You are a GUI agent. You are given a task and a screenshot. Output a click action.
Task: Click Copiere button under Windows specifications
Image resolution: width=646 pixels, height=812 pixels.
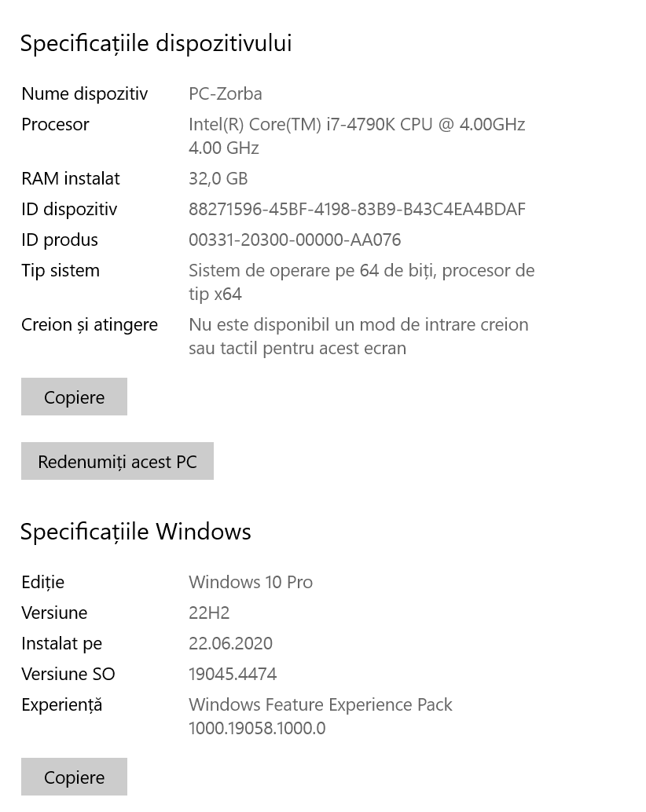tap(74, 777)
